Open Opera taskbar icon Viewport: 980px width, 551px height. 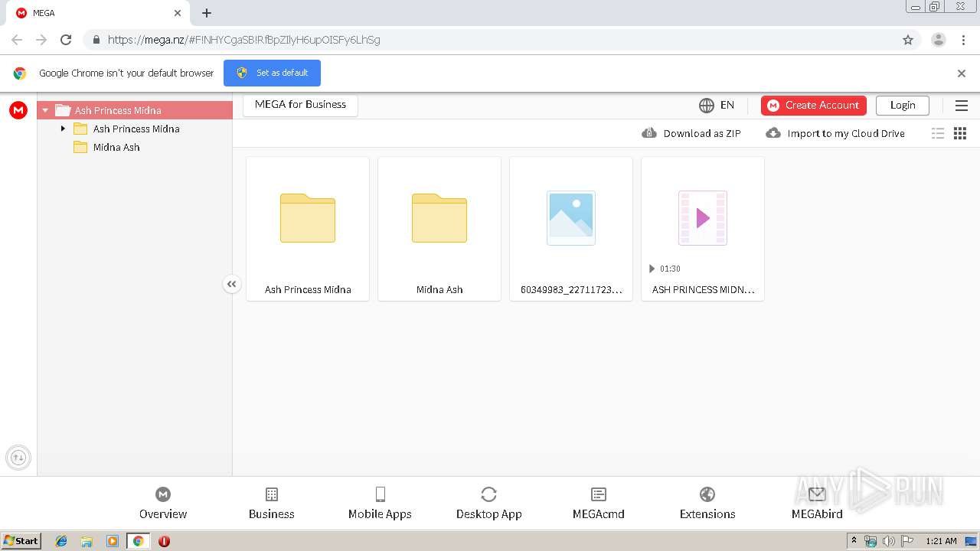(164, 541)
